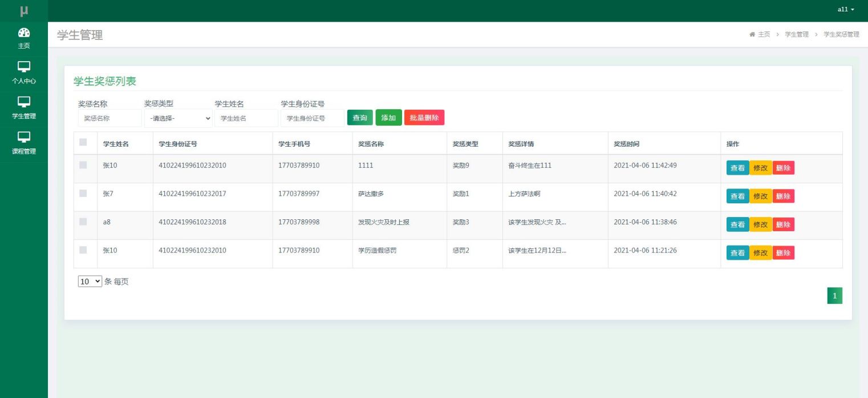
Task: Edit the 发现火灾及时上报 record
Action: click(x=761, y=224)
